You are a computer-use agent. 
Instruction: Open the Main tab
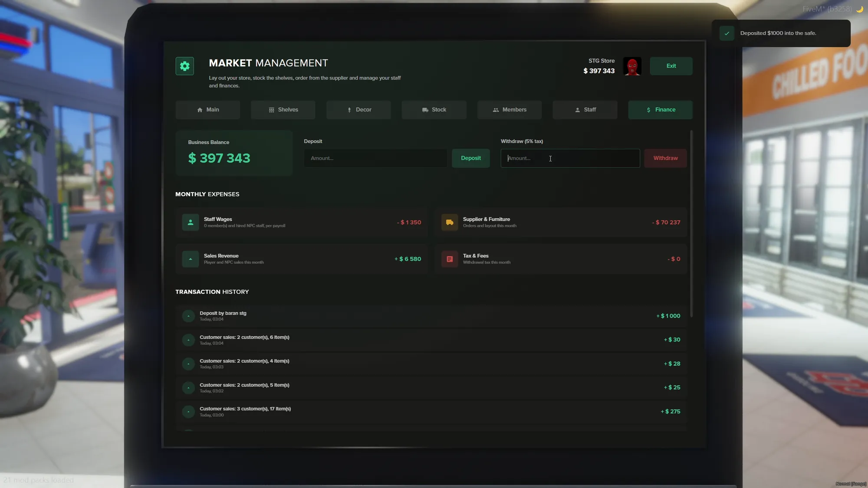207,110
